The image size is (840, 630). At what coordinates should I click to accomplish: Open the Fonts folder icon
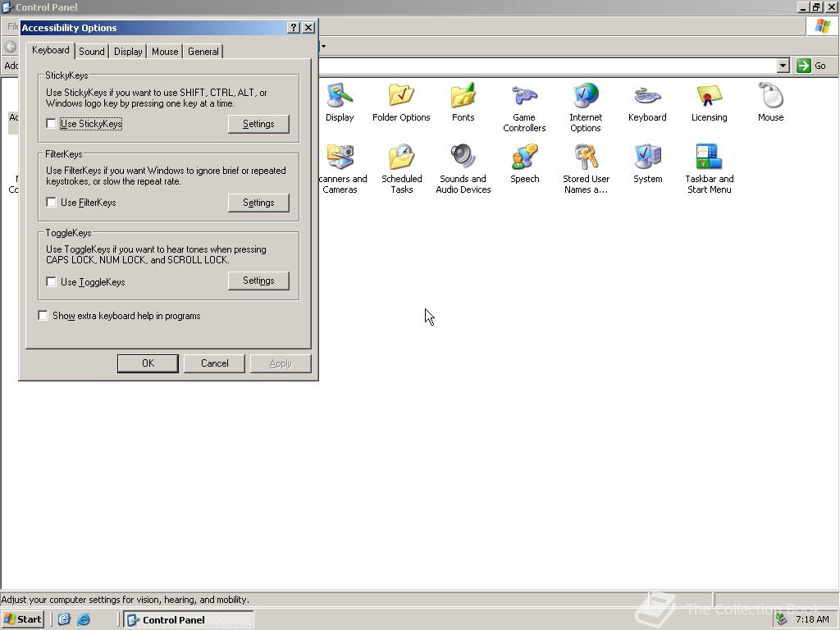coord(463,102)
